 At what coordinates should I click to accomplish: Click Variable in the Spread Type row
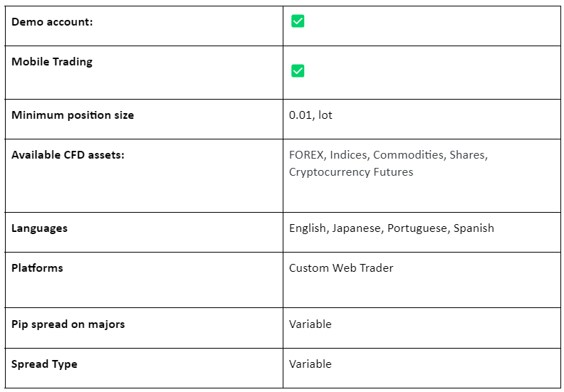(310, 364)
